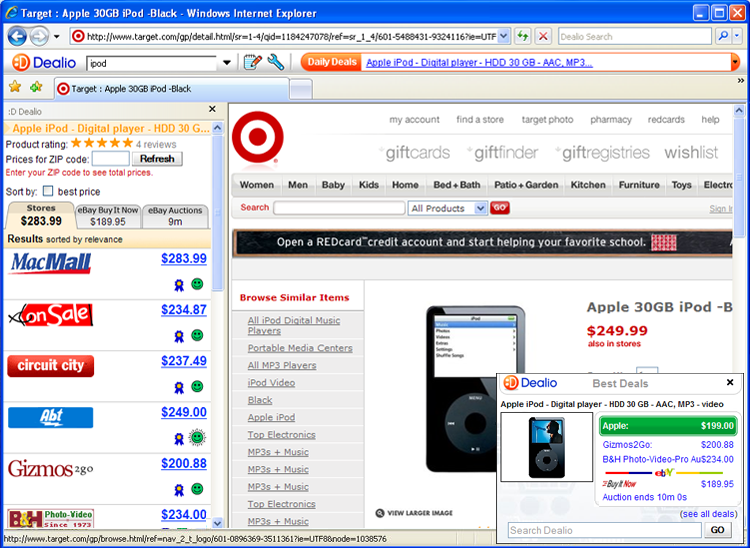This screenshot has height=548, width=750.
Task: View OnSale blue ribbon badge
Action: [x=179, y=337]
